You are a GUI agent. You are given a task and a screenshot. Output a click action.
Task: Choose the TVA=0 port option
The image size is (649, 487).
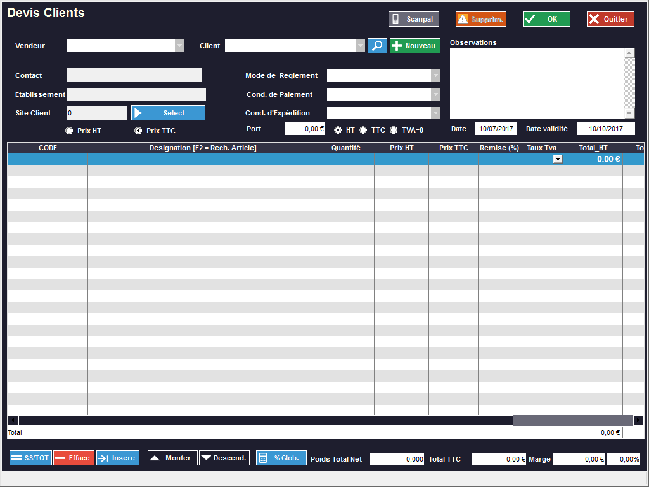393,130
